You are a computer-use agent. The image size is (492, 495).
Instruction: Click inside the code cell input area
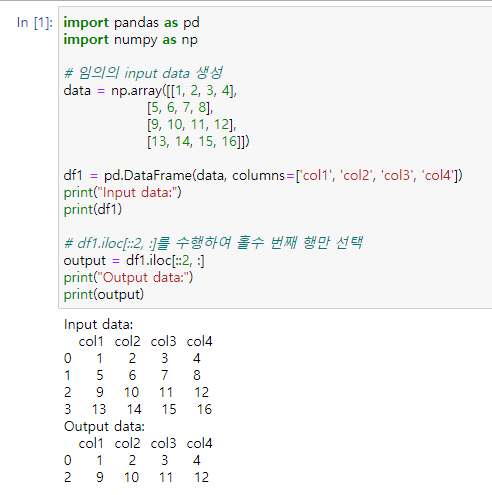coord(275,158)
